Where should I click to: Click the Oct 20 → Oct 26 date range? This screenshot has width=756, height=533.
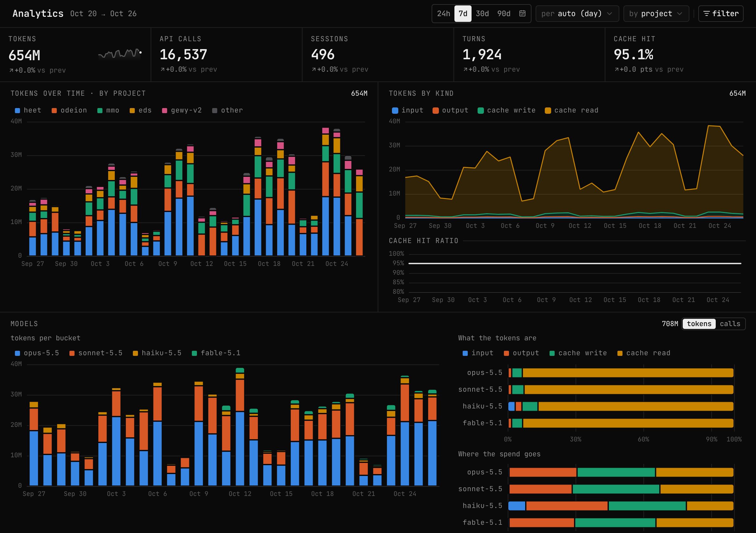[103, 14]
